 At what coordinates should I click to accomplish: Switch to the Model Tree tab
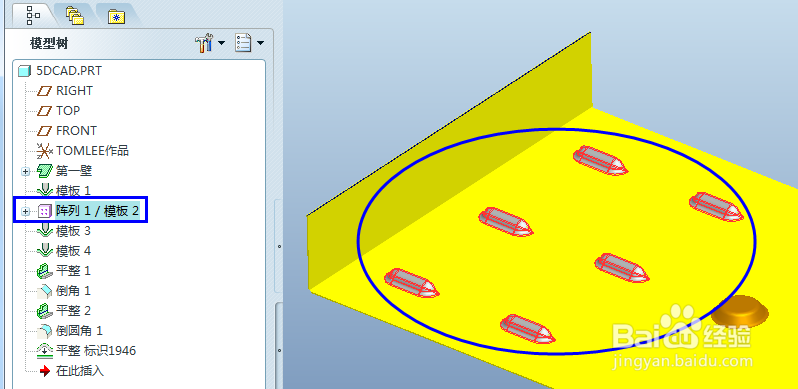click(x=33, y=15)
